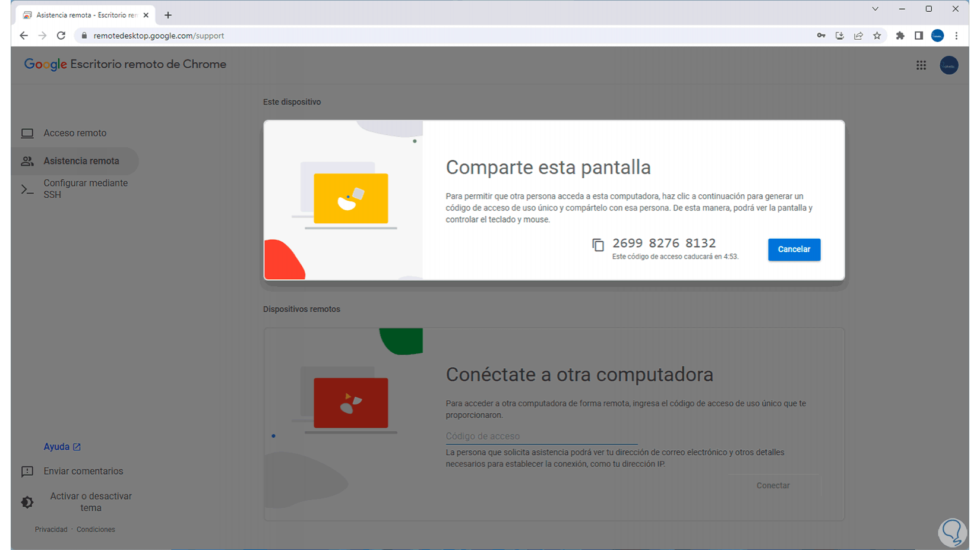The image size is (980, 550).
Task: Click the theme brightness icon
Action: [x=27, y=502]
